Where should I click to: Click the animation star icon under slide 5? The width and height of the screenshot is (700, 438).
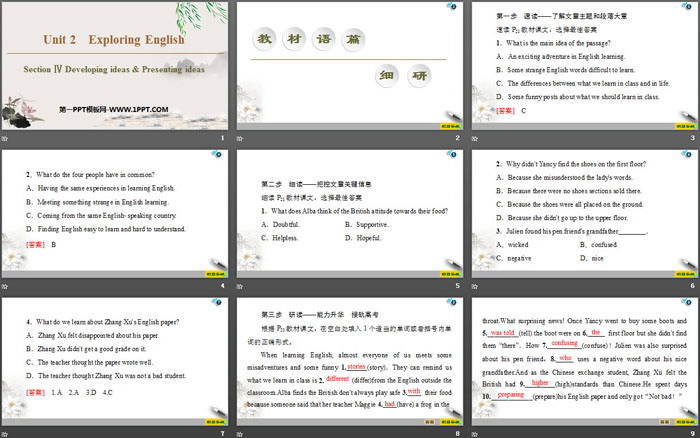pyautogui.click(x=240, y=286)
